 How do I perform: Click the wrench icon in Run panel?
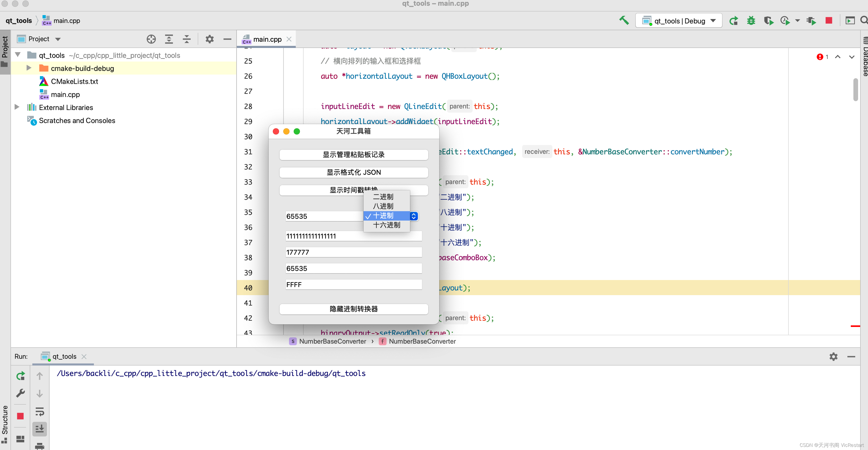point(21,393)
